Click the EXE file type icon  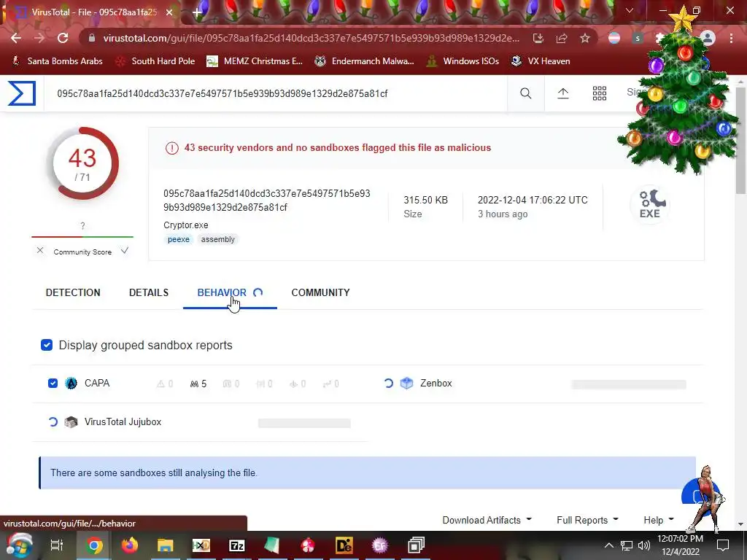pyautogui.click(x=650, y=204)
